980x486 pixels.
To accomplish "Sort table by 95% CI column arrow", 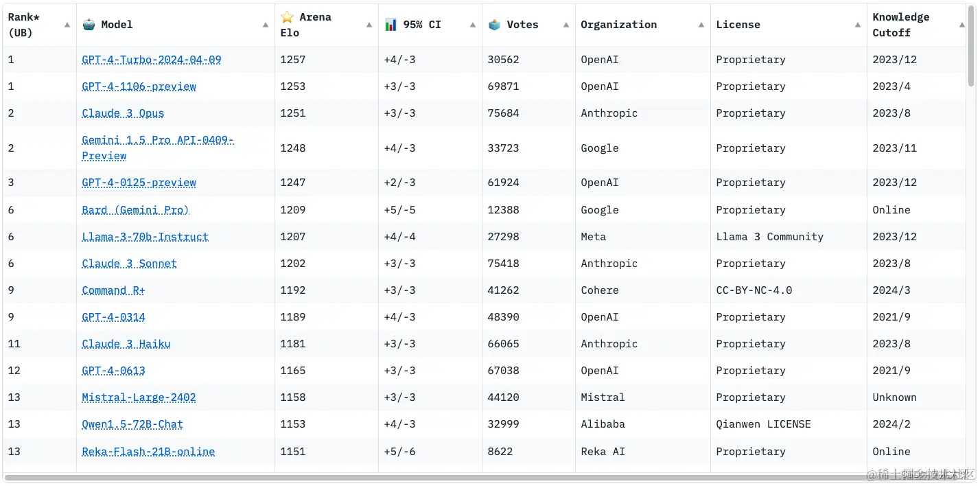I will click(x=473, y=25).
